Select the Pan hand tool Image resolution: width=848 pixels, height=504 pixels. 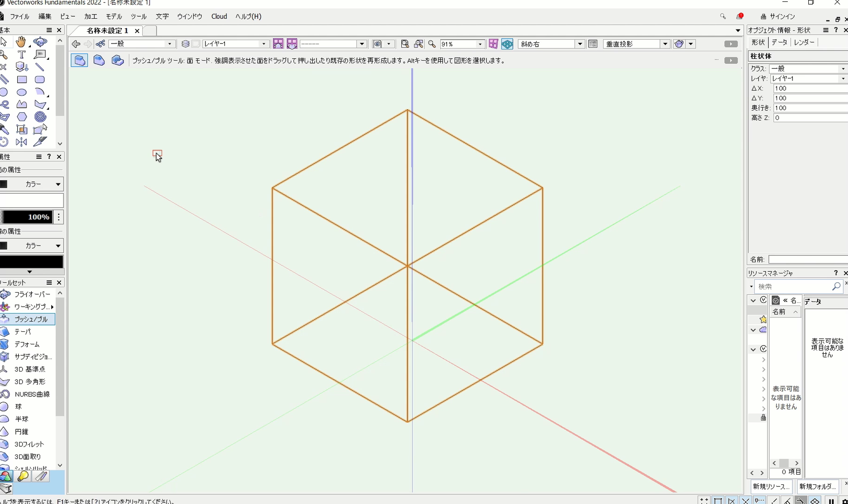tap(21, 42)
